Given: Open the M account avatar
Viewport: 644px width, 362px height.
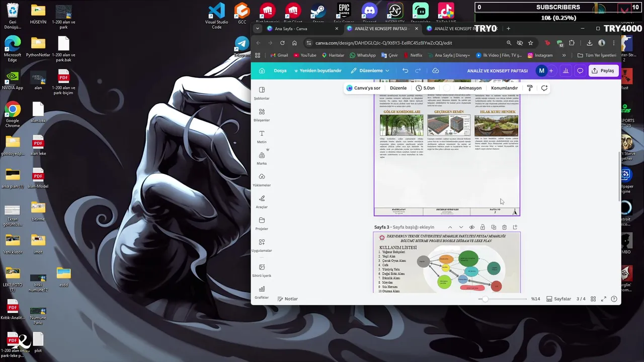Looking at the screenshot, I should pos(541,71).
